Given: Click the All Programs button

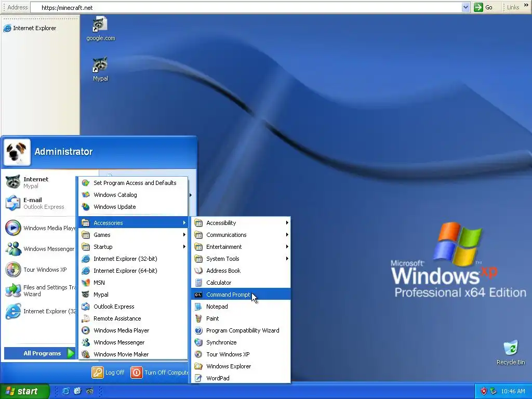Looking at the screenshot, I should (x=39, y=353).
